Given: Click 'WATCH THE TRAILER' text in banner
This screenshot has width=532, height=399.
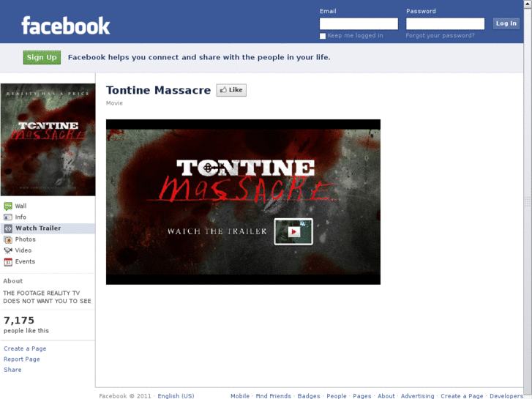Looking at the screenshot, I should point(217,231).
